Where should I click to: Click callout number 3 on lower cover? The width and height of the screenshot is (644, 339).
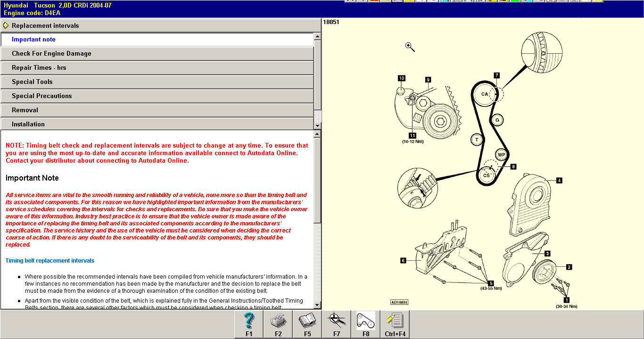click(547, 253)
